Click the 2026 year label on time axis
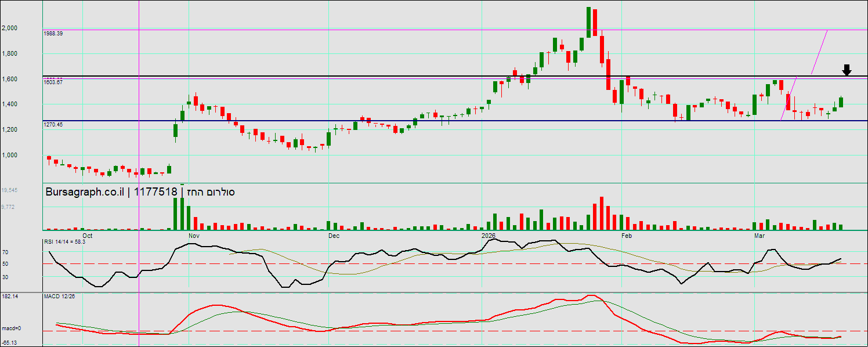The image size is (868, 347). [489, 236]
